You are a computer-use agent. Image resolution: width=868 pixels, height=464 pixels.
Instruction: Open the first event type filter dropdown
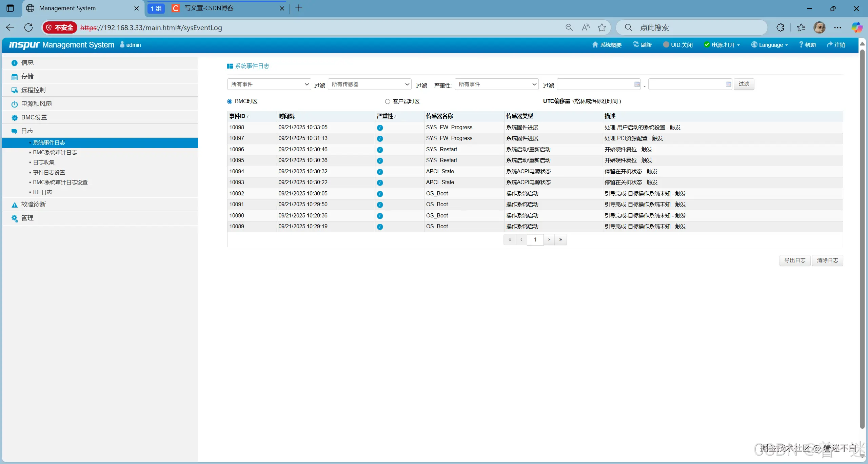(x=269, y=84)
